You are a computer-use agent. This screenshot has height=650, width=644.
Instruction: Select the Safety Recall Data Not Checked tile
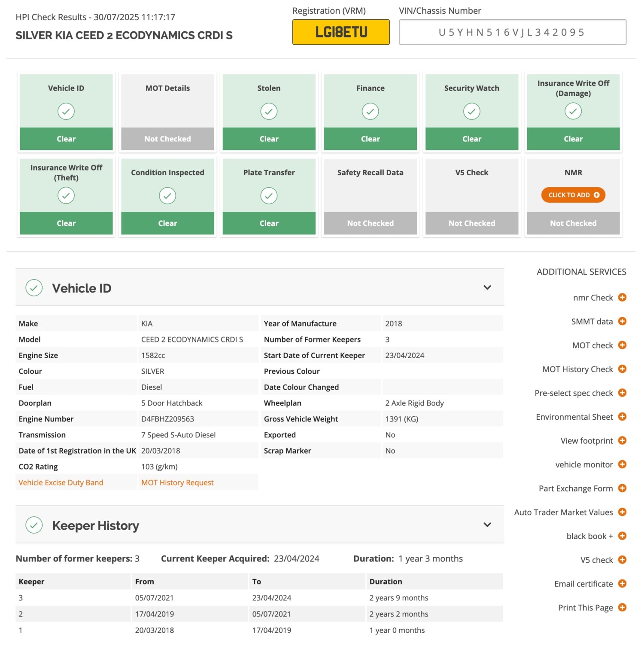coord(370,196)
